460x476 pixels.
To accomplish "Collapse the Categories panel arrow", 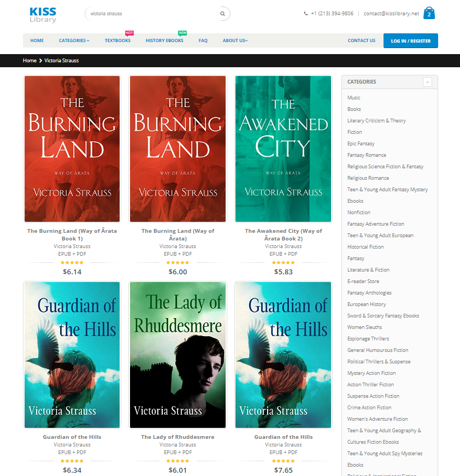I will point(427,82).
